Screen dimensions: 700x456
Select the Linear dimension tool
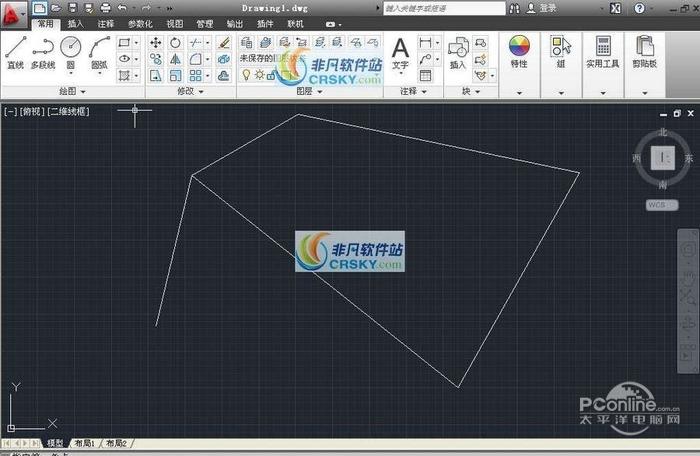[x=425, y=42]
